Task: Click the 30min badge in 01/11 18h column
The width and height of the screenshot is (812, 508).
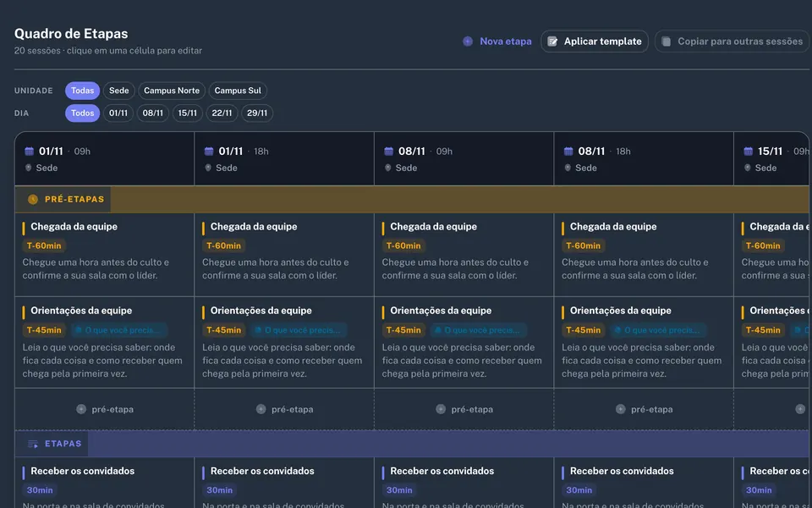Action: (220, 490)
